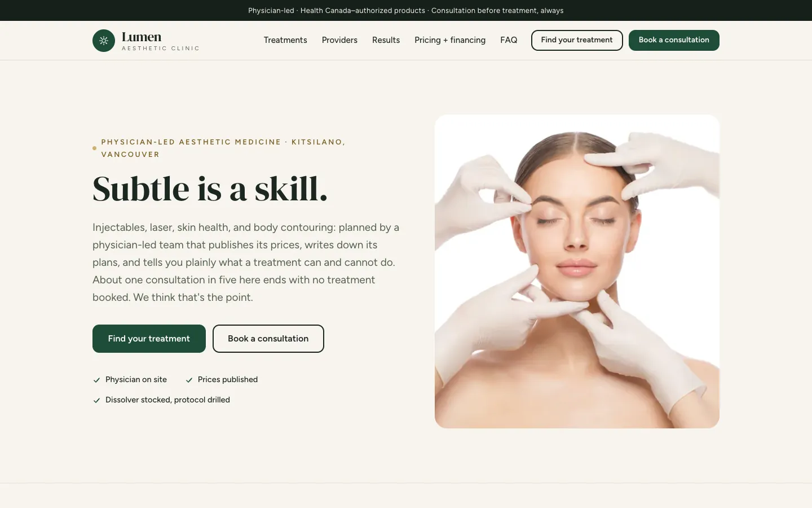The width and height of the screenshot is (812, 508).
Task: Click the checkmark beside Dissolver stocked
Action: click(96, 400)
